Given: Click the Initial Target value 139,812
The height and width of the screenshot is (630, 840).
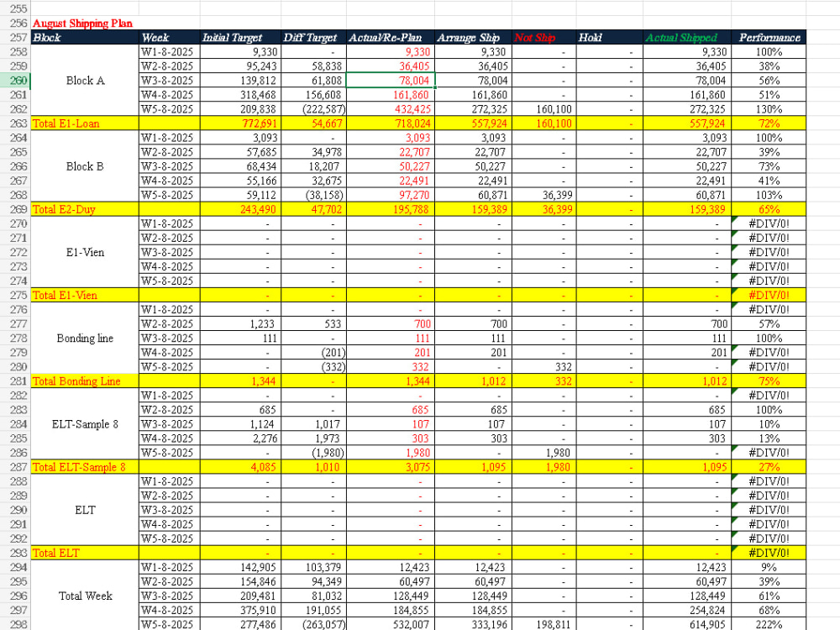Looking at the screenshot, I should click(x=240, y=81).
